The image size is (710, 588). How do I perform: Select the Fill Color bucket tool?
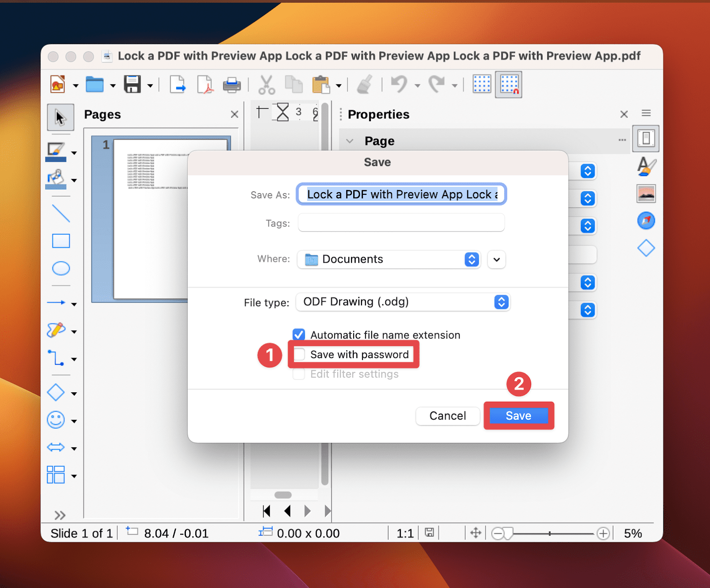pyautogui.click(x=56, y=180)
